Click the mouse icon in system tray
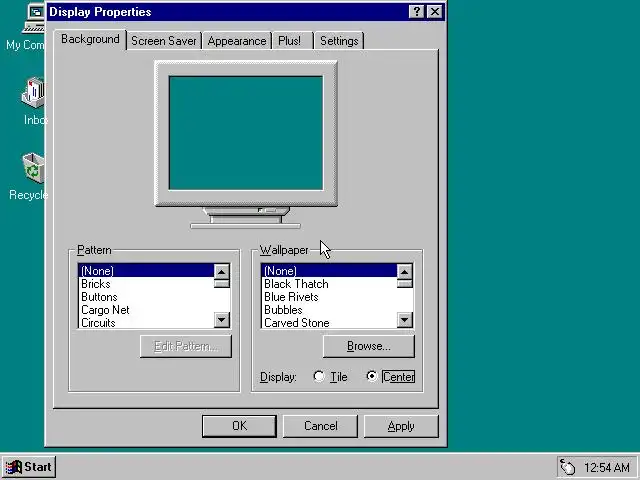The height and width of the screenshot is (480, 640). pos(567,467)
